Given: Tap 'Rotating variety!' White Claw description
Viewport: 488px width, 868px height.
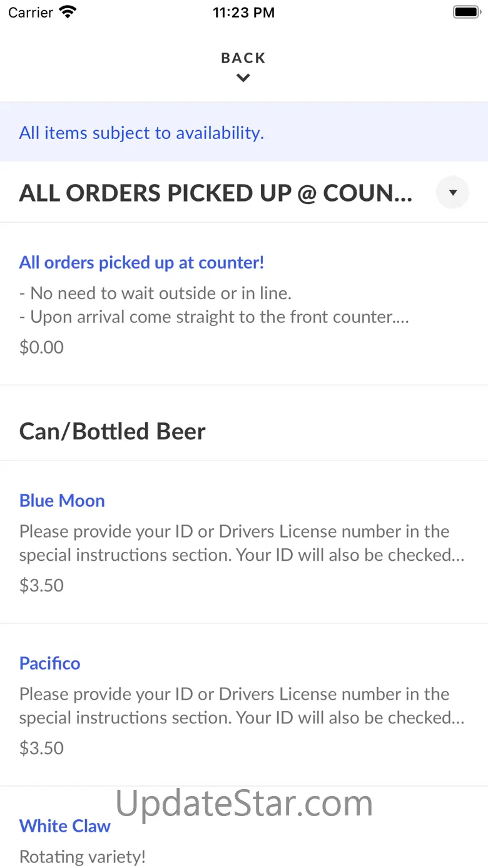Looking at the screenshot, I should 83,857.
